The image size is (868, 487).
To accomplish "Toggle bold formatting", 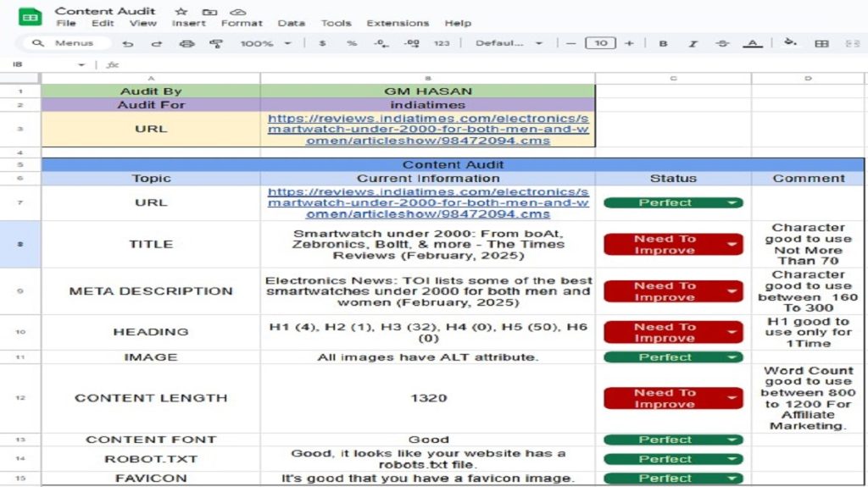I will tap(663, 43).
